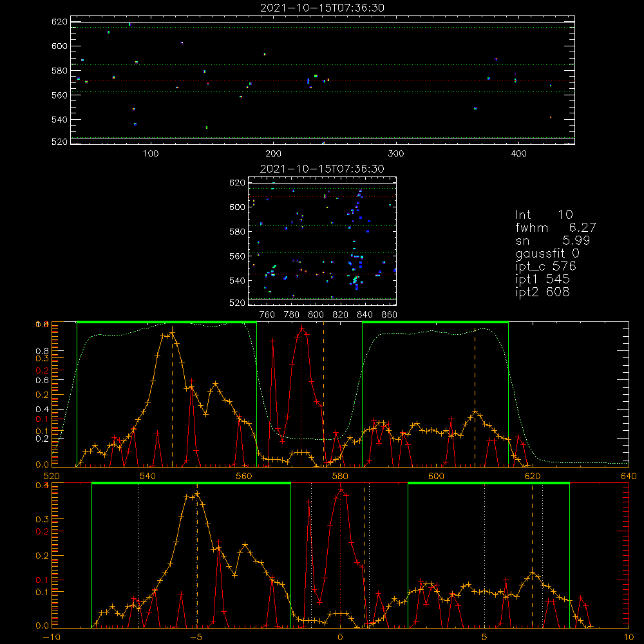This screenshot has width=644, height=644.
Task: Click the 5 x-axis label on bottom plot
Action: [485, 637]
